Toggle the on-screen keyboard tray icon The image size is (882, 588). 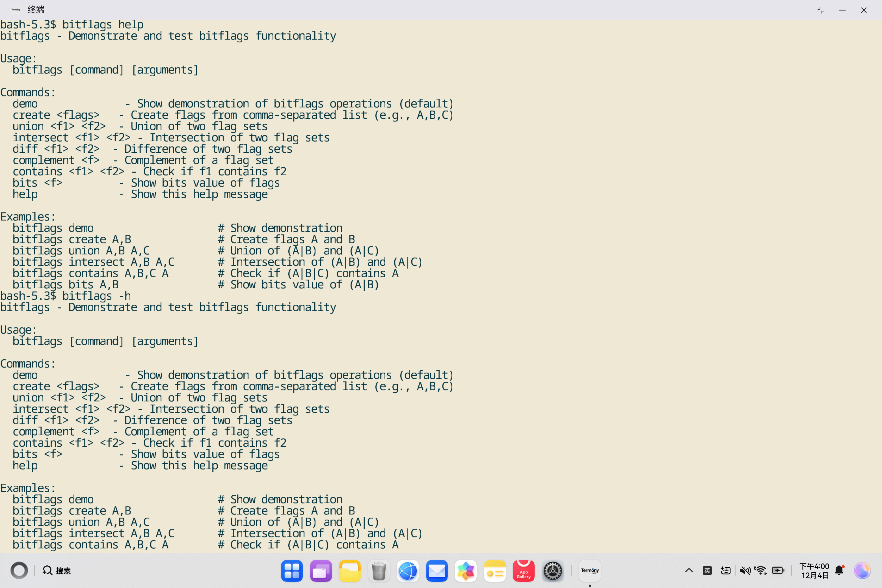pyautogui.click(x=725, y=570)
